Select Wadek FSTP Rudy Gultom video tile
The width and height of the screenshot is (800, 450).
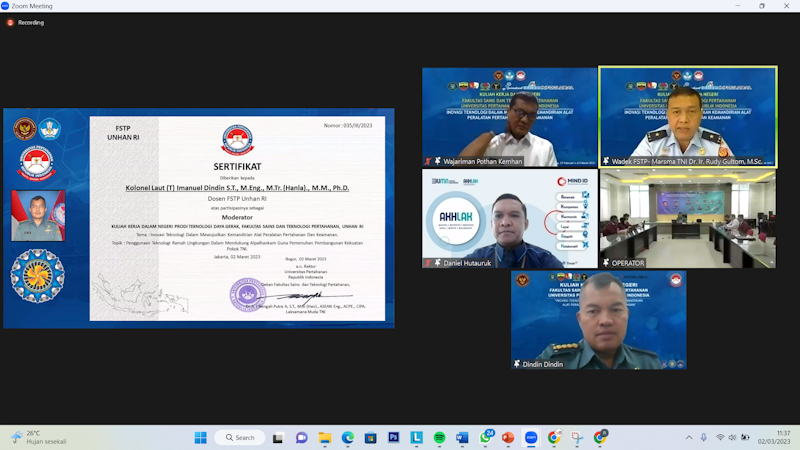click(687, 117)
